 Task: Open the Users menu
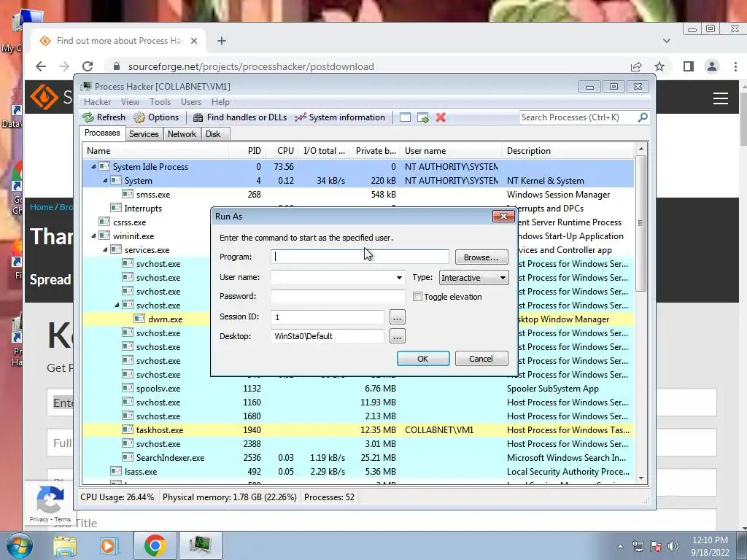pos(191,102)
